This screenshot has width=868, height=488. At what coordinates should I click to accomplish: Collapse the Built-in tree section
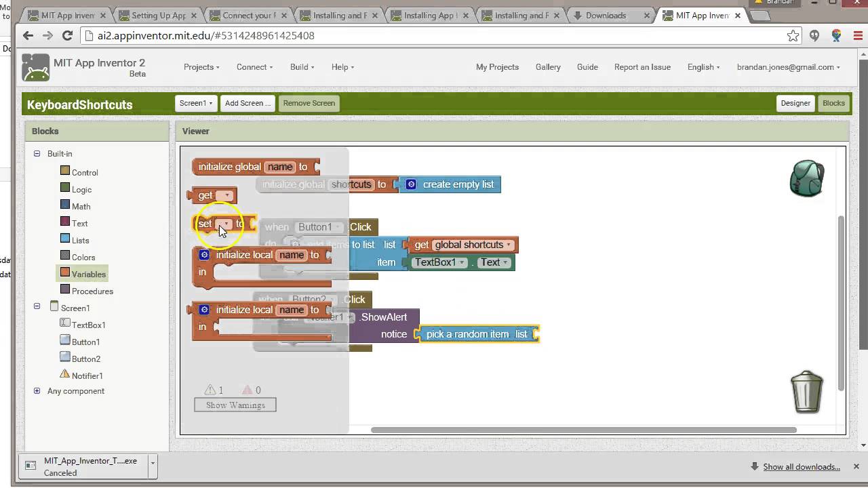click(x=37, y=154)
